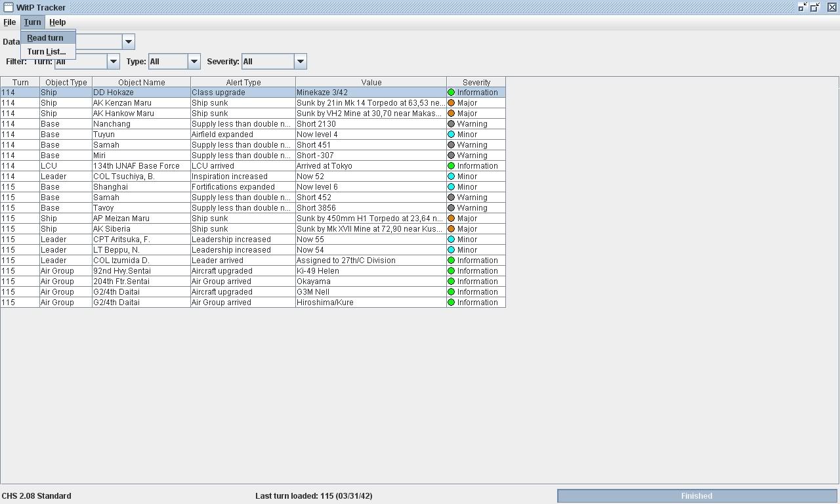Select the Okayama value cell
The image size is (840, 504).
coord(371,282)
